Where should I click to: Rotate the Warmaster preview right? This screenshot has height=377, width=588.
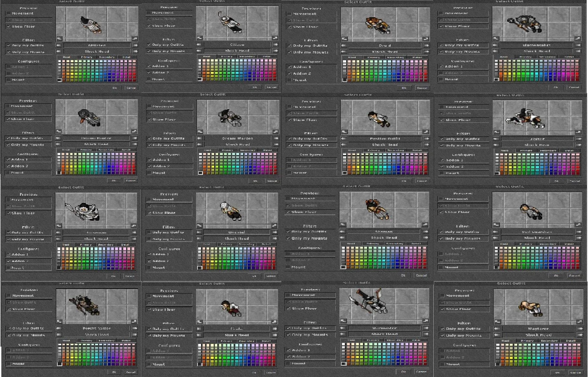(x=426, y=321)
